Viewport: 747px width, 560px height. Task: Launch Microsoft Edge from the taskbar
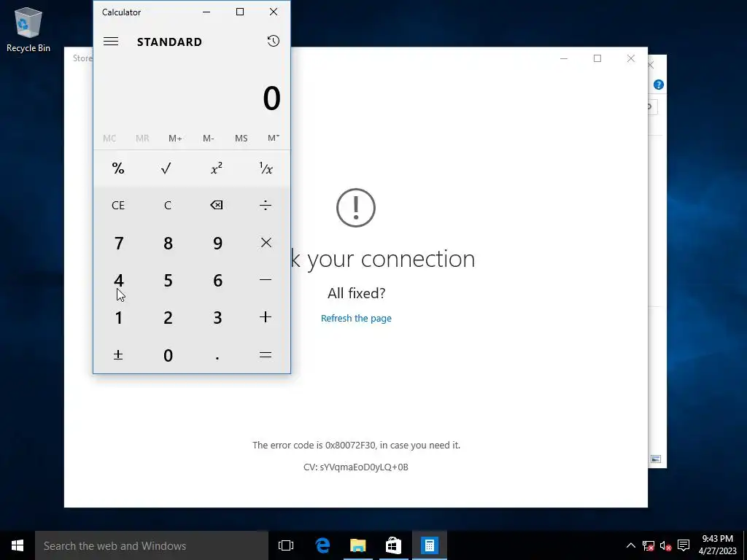pos(322,545)
